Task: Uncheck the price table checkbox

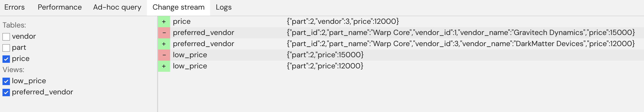Action: [x=6, y=59]
